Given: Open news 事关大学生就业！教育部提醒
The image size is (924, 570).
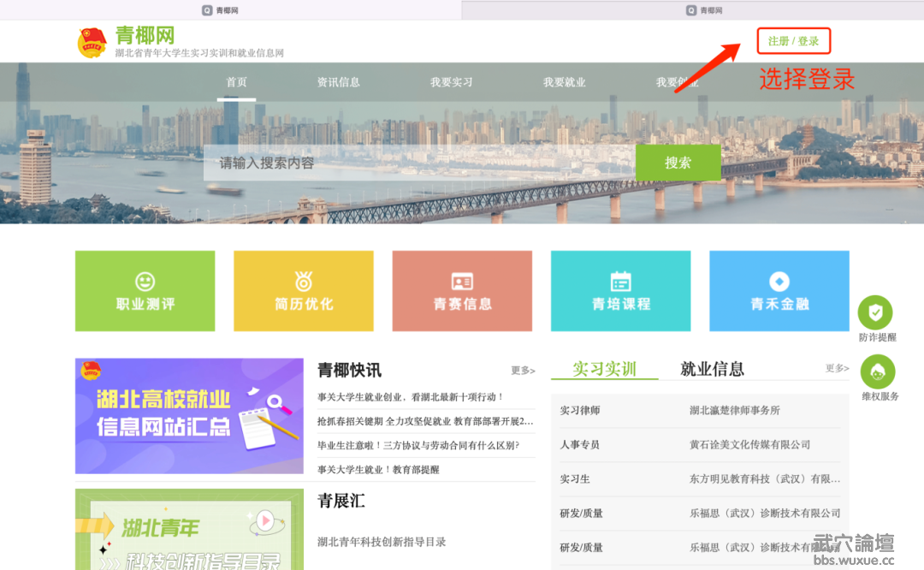Looking at the screenshot, I should pyautogui.click(x=378, y=469).
